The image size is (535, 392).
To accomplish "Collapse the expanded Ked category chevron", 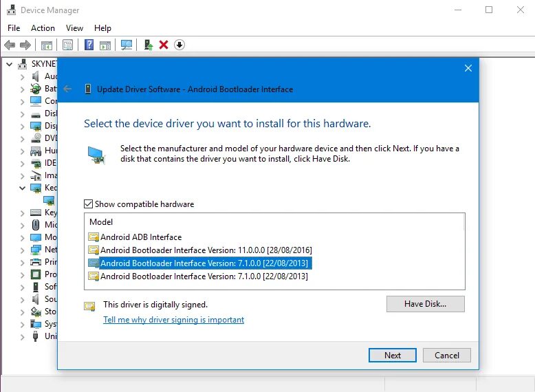I will (23, 188).
